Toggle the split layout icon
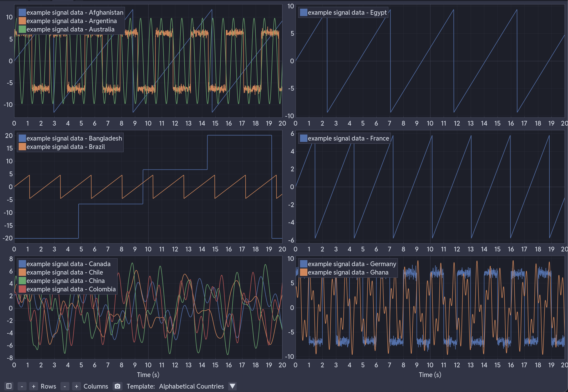 (x=9, y=386)
